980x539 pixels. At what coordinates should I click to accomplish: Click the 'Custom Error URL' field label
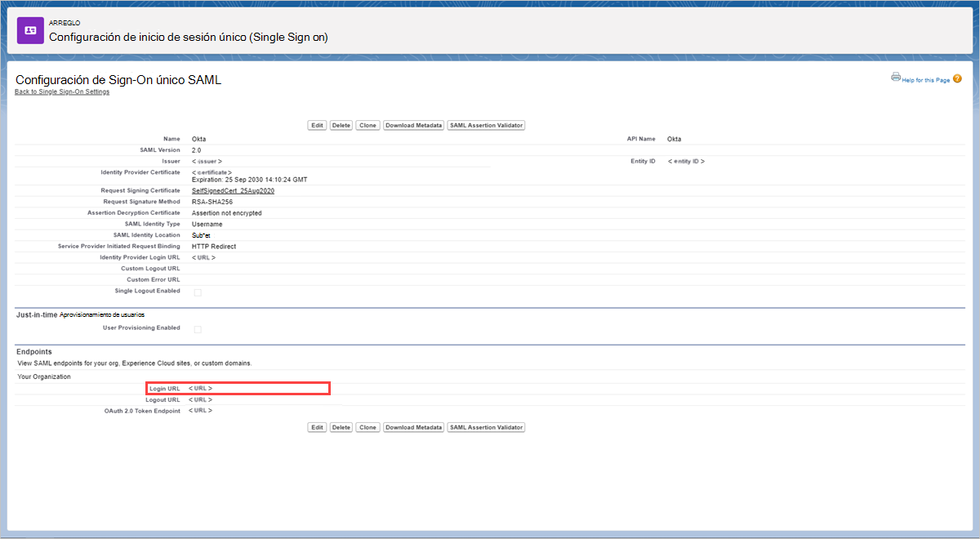pyautogui.click(x=154, y=280)
